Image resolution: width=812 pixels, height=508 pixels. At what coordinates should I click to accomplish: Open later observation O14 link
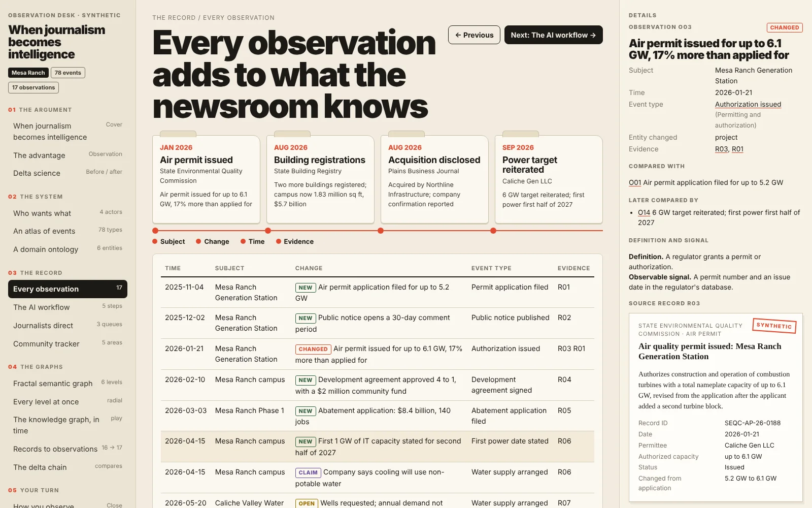tap(644, 212)
